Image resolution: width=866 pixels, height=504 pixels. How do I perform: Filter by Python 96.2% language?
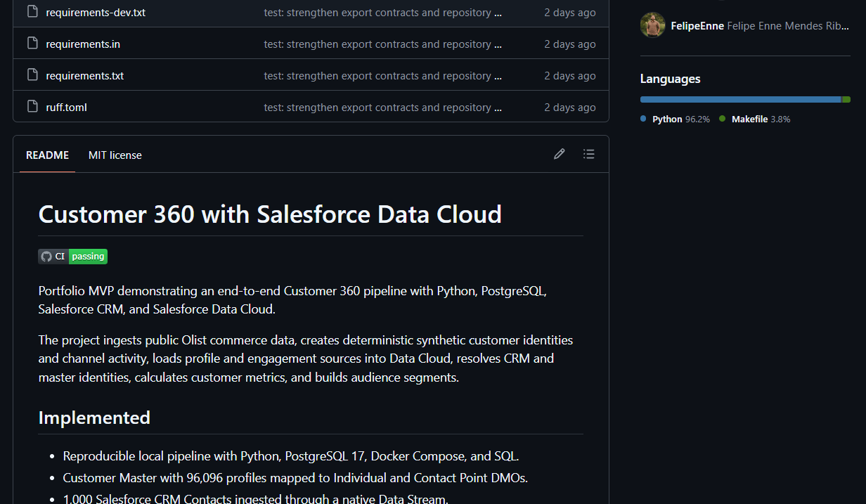[675, 119]
